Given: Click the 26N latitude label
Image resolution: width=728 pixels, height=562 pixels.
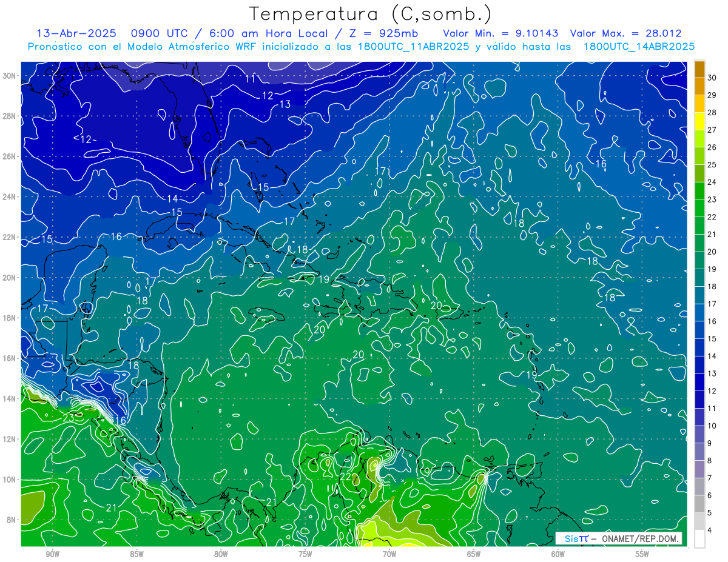Looking at the screenshot, I should tap(10, 156).
